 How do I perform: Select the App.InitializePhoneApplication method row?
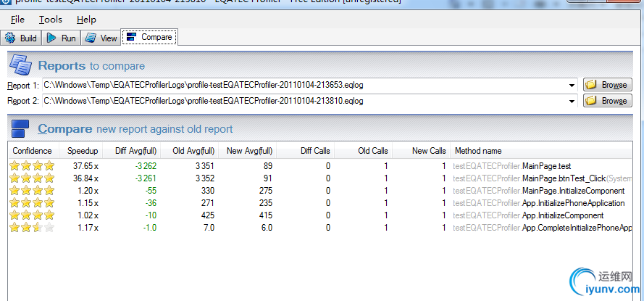coord(320,203)
